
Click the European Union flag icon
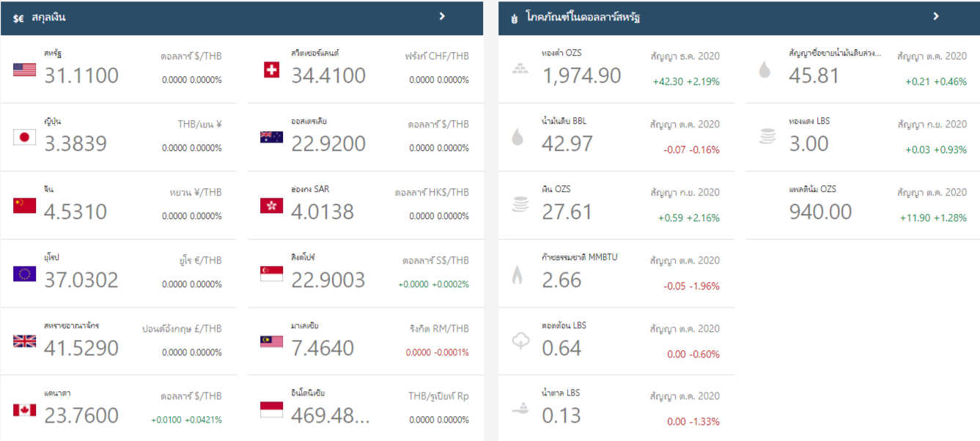click(x=24, y=274)
